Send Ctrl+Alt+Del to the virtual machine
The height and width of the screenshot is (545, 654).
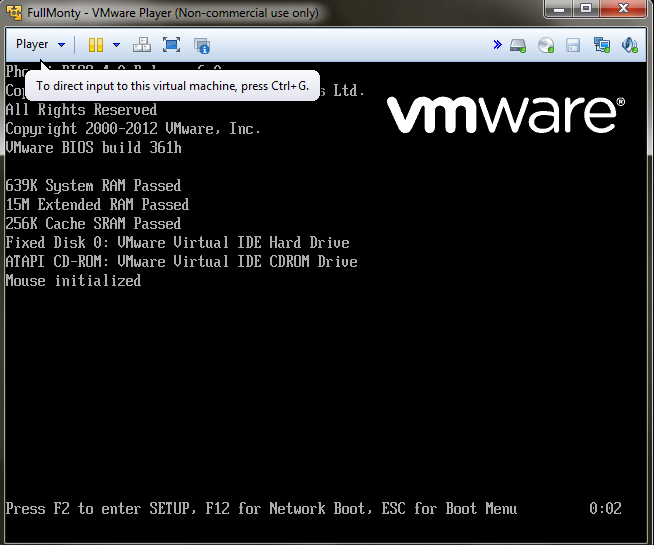click(142, 45)
